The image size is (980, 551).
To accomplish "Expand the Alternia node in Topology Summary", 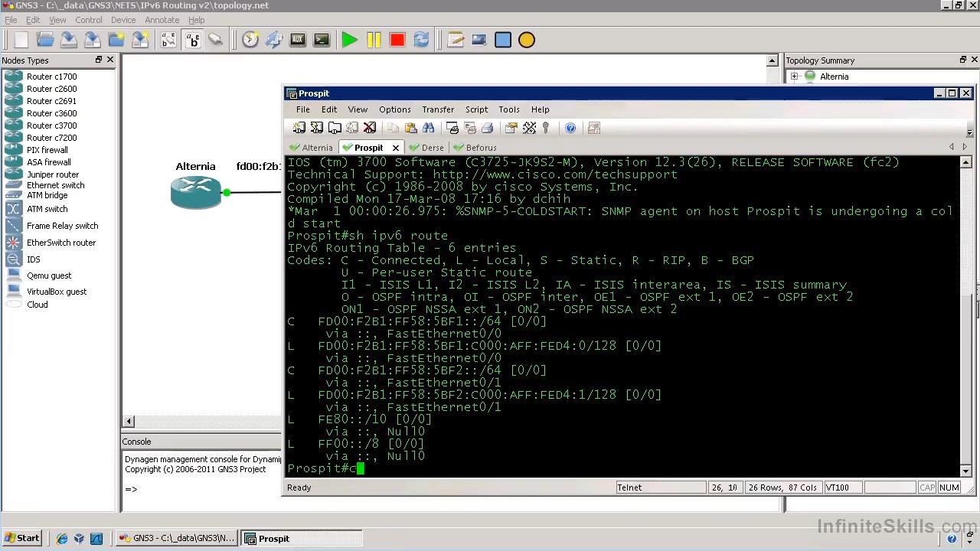I will pyautogui.click(x=794, y=77).
